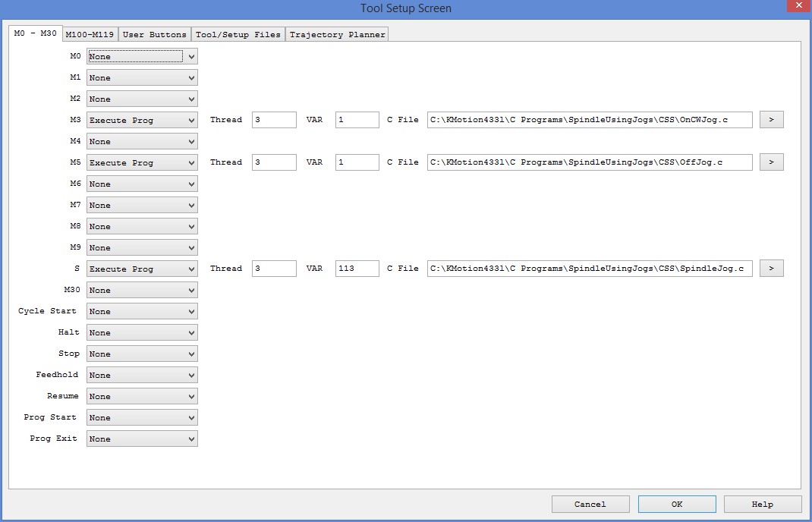
Task: Open Help for the Tool Setup Screen
Action: point(762,504)
